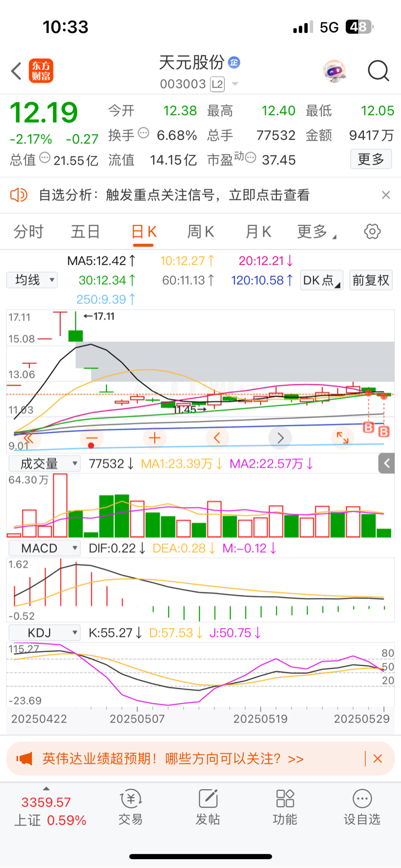Tap the back arrow in the header
Screen dimensions: 401x868
coord(16,71)
